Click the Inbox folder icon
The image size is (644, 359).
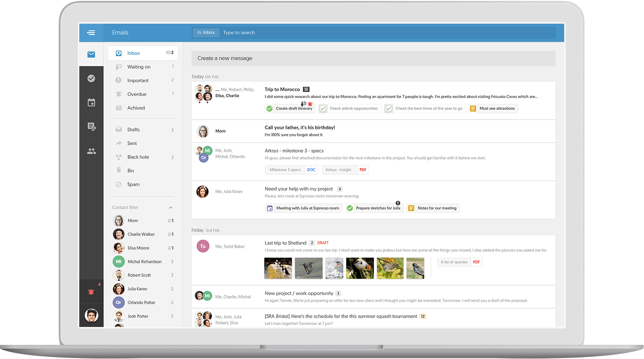click(x=119, y=53)
